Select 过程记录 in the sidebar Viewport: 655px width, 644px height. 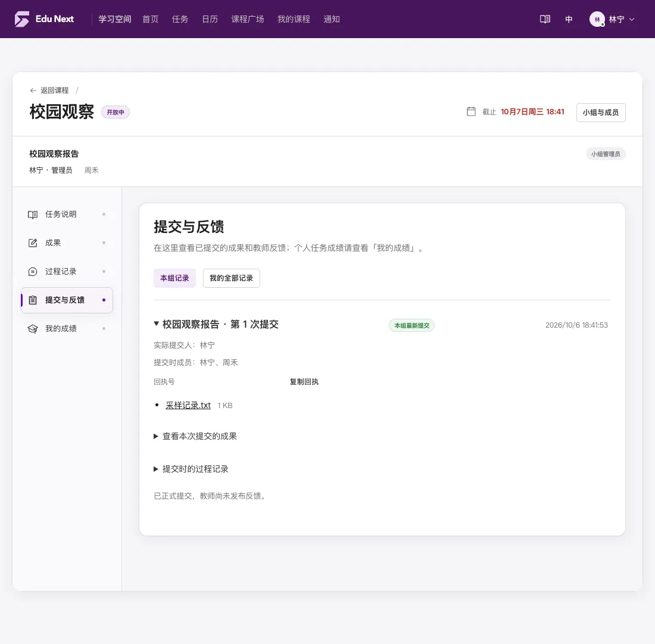click(67, 272)
